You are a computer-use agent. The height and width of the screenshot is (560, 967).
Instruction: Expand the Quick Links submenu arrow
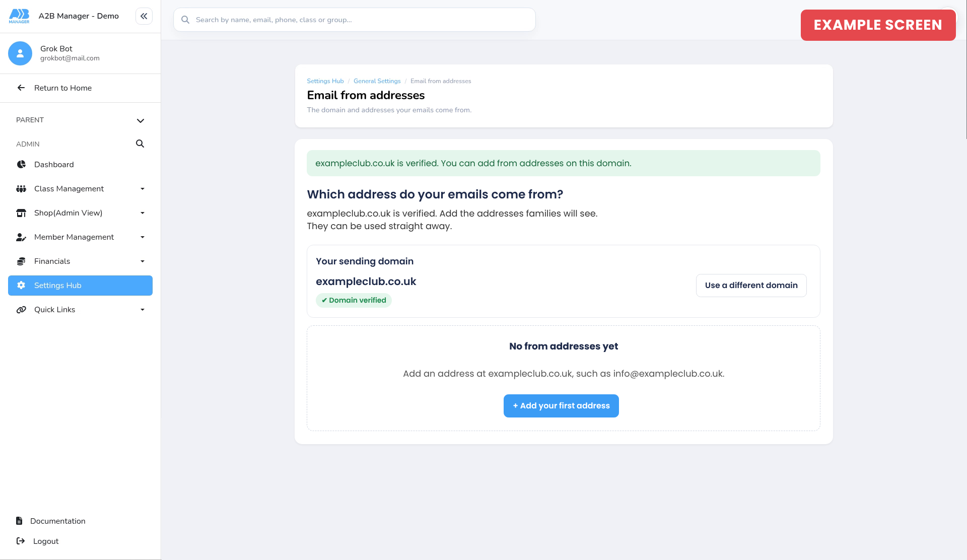coord(143,310)
